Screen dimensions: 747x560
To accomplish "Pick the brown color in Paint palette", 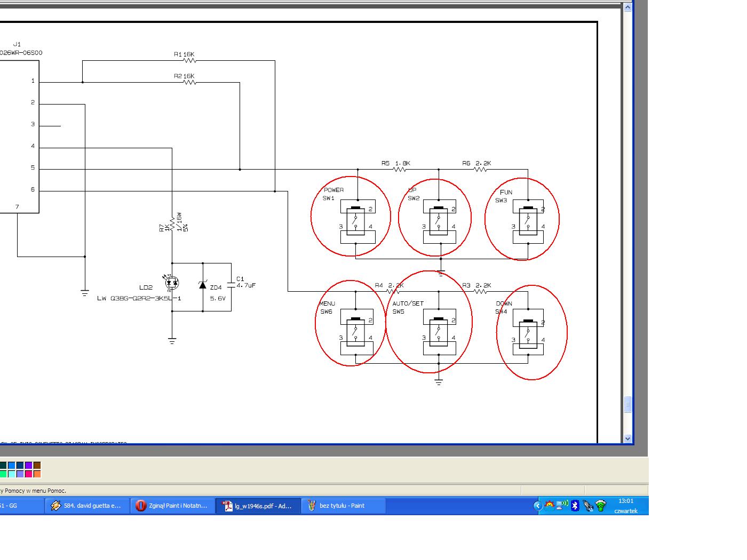I will click(37, 466).
